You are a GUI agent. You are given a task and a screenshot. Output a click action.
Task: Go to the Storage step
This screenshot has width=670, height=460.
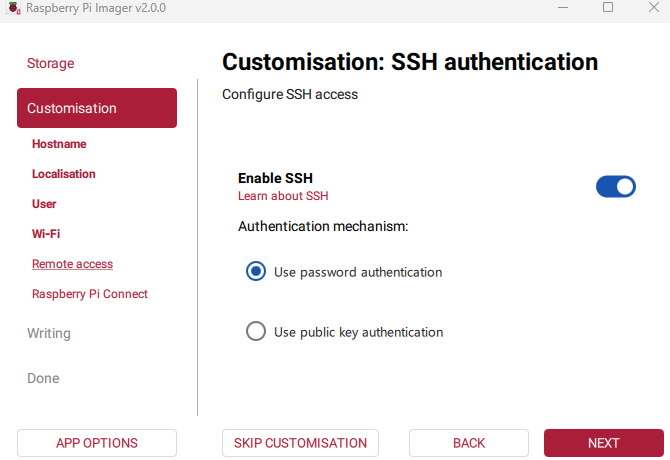point(51,64)
